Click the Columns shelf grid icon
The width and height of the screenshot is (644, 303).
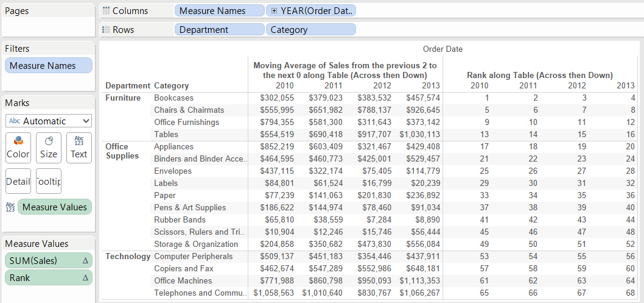pos(107,11)
